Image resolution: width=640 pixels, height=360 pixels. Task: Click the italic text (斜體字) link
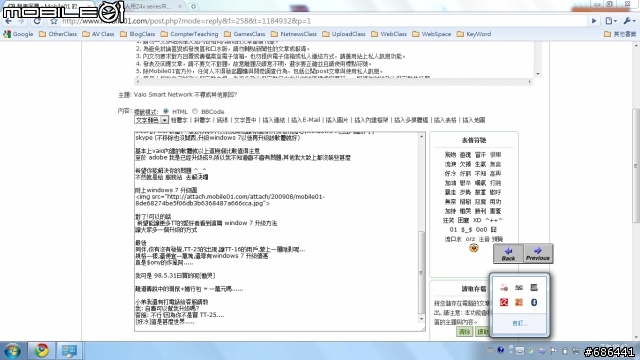click(x=202, y=120)
